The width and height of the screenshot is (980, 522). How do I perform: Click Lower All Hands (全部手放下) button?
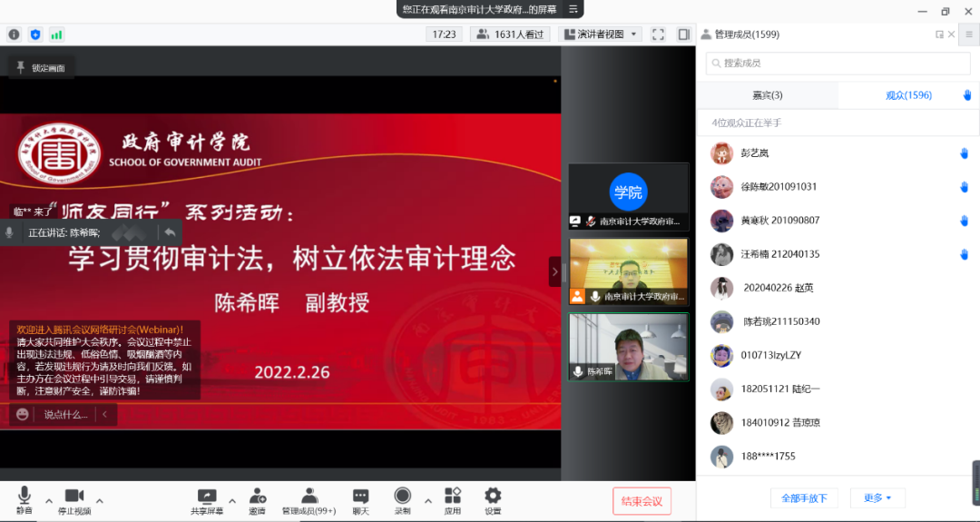(804, 498)
